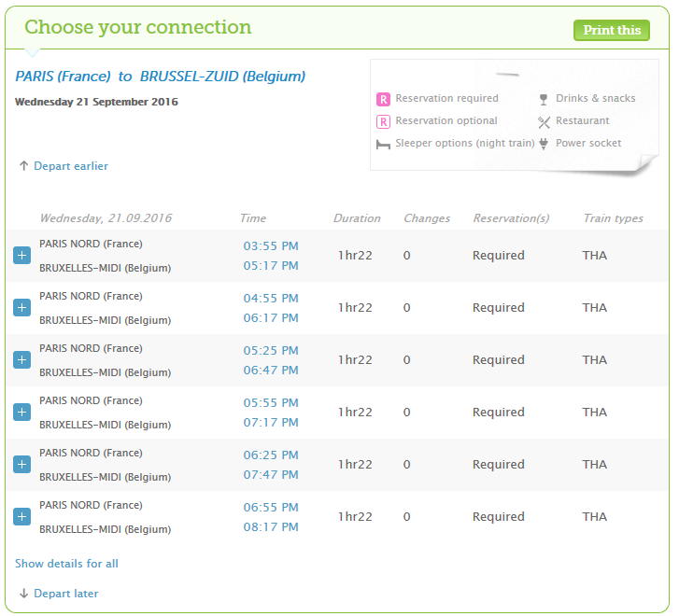
Task: Open Show details for all
Action: tap(66, 564)
